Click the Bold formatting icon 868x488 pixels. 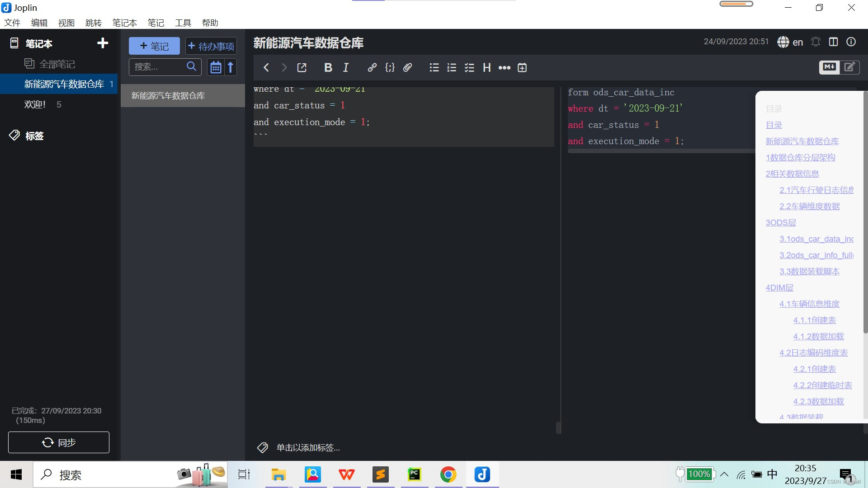pyautogui.click(x=328, y=68)
